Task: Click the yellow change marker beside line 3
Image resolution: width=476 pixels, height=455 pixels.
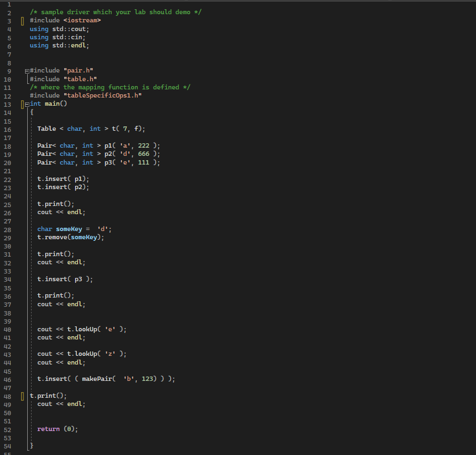Action: [x=22, y=20]
